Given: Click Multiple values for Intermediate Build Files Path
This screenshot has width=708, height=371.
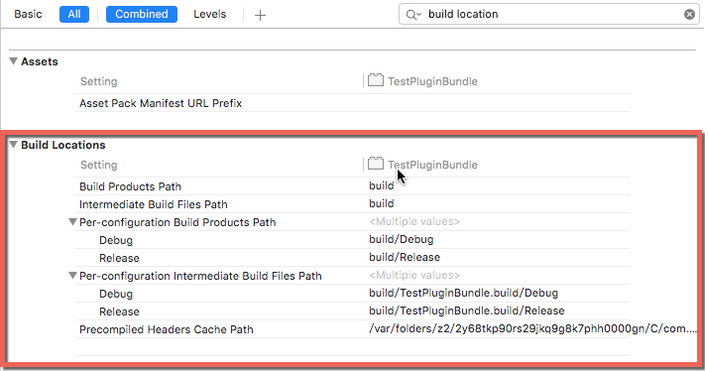Looking at the screenshot, I should click(414, 275).
